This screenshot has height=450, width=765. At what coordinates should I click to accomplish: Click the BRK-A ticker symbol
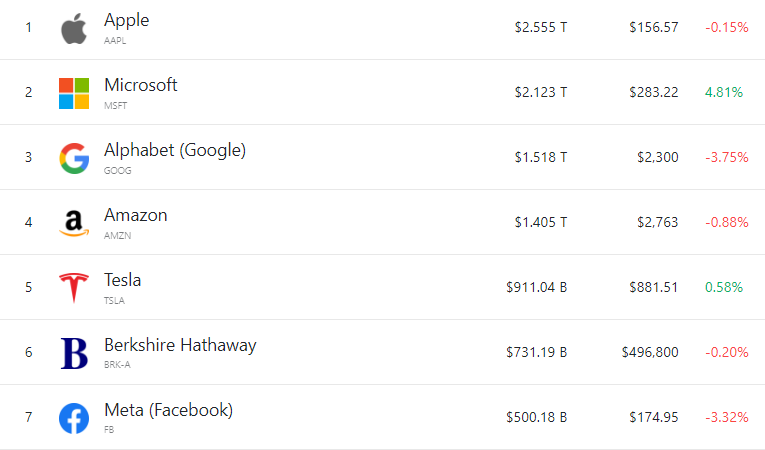(117, 365)
